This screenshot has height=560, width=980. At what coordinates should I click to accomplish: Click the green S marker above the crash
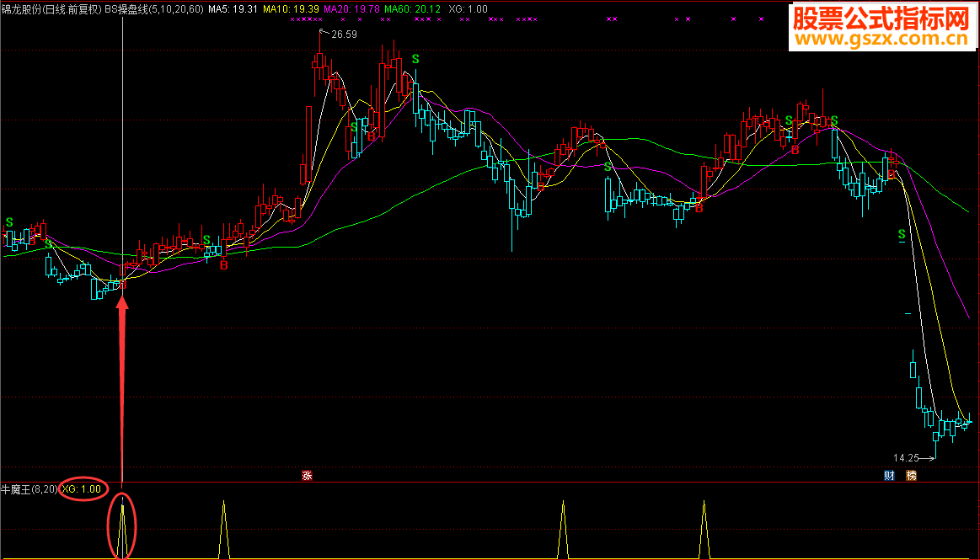tap(902, 235)
